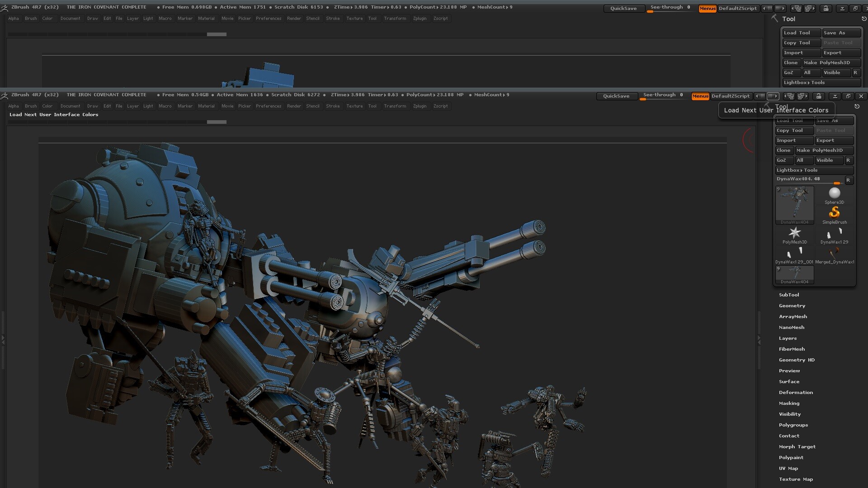This screenshot has width=868, height=488.
Task: Click the lock icon in back window title bar
Action: [x=826, y=9]
